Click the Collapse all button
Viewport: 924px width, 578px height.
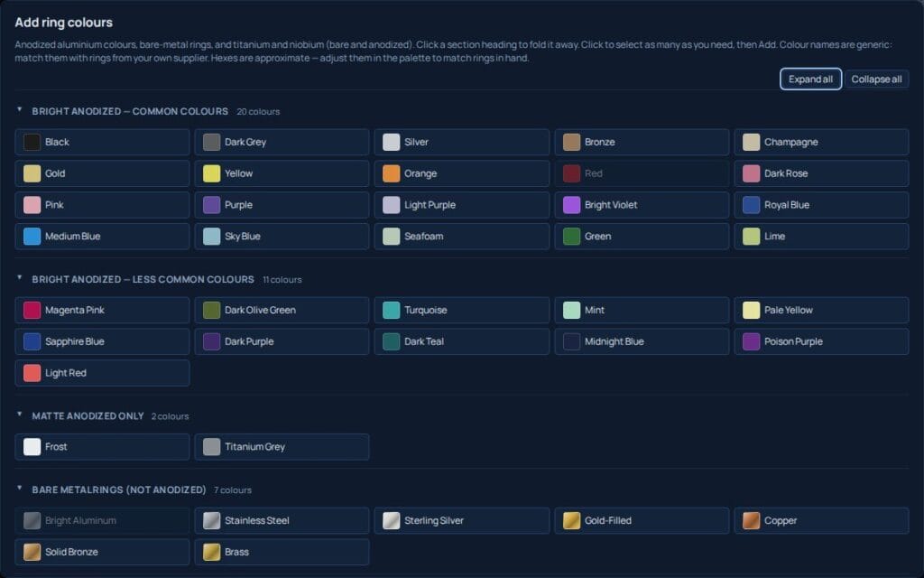click(x=876, y=79)
